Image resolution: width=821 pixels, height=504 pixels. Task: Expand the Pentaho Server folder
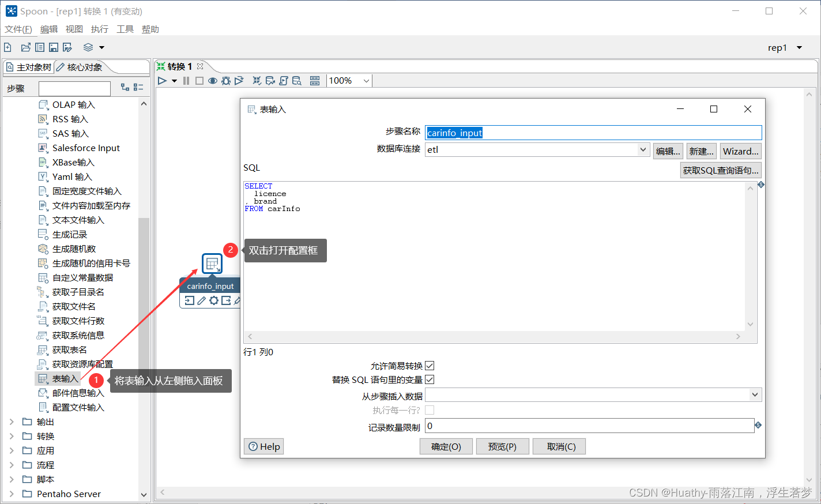click(12, 494)
